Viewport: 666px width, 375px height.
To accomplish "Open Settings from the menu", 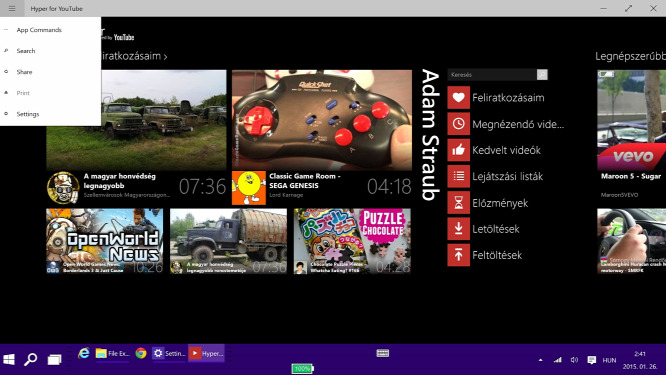I will [x=51, y=114].
